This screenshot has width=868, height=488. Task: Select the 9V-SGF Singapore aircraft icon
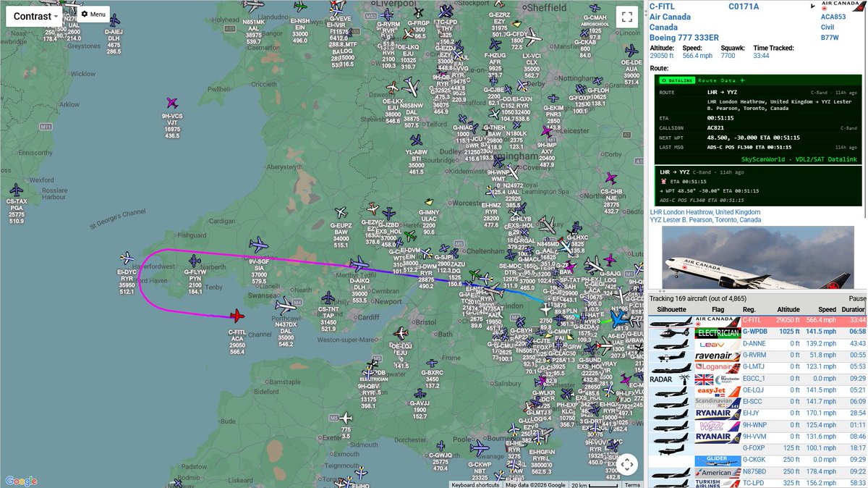pos(258,245)
